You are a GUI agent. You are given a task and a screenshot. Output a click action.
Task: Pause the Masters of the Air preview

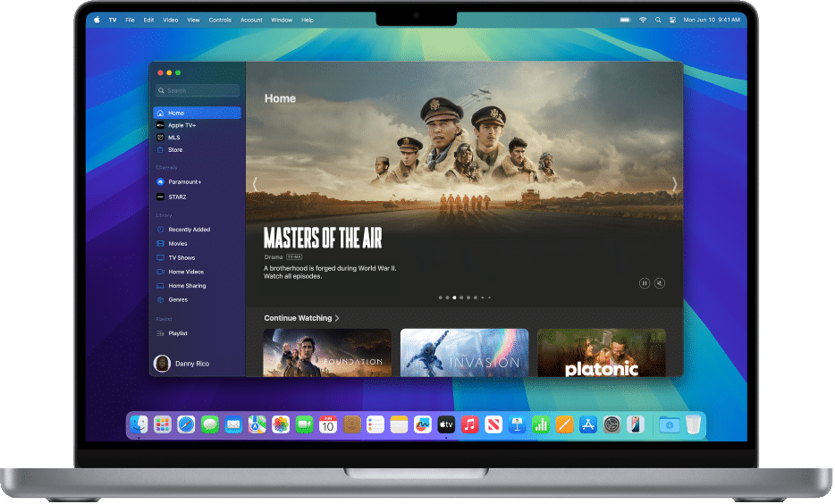645,283
